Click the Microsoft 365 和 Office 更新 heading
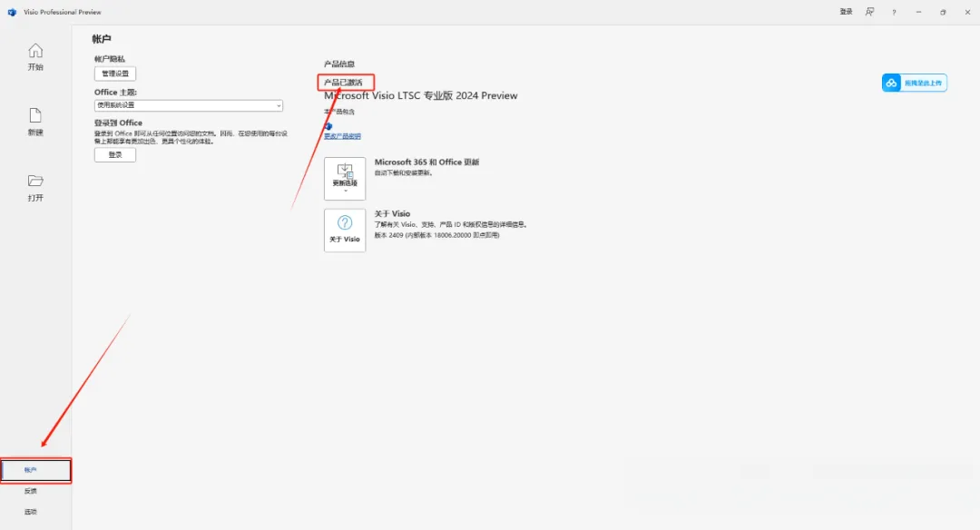980x530 pixels. pos(426,162)
